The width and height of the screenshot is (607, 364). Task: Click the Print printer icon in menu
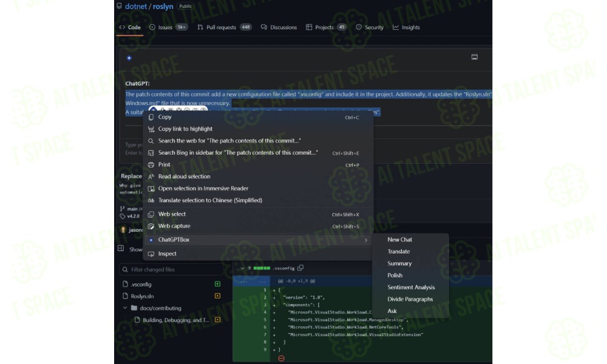click(x=151, y=165)
